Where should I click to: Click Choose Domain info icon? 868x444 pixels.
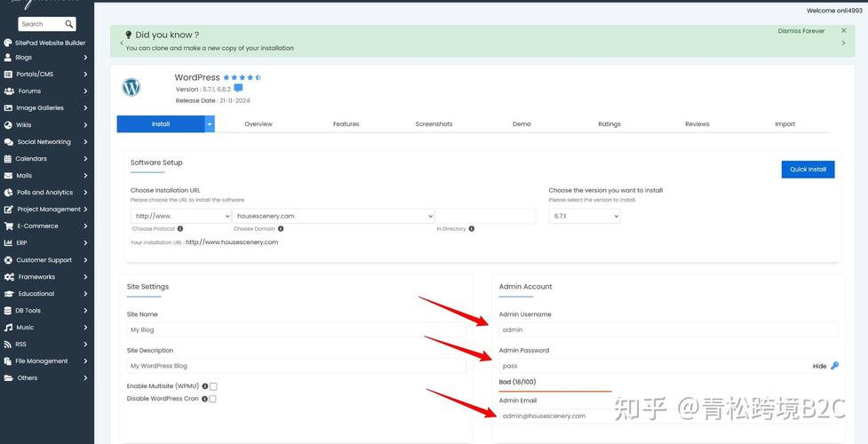pos(281,228)
